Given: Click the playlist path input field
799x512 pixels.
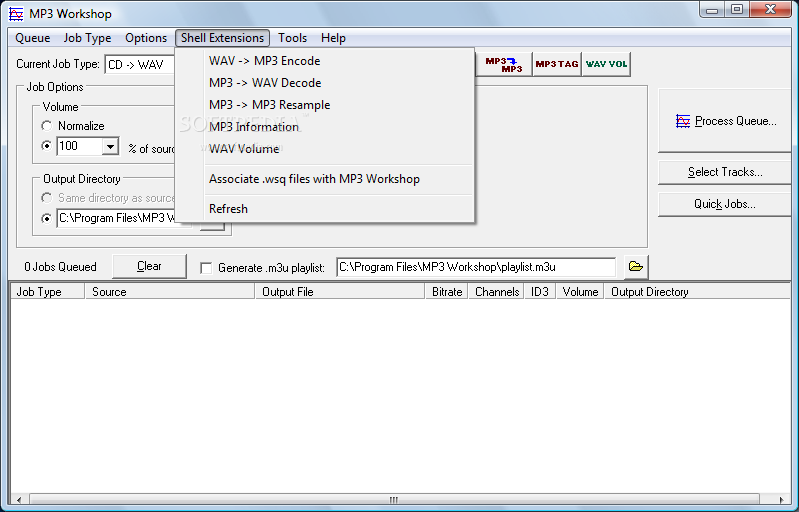Looking at the screenshot, I should coord(476,267).
